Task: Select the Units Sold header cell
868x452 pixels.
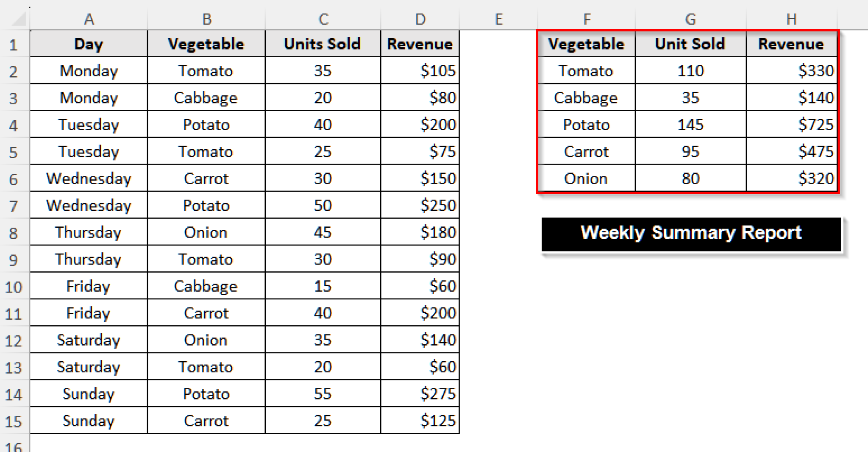Action: (x=322, y=44)
